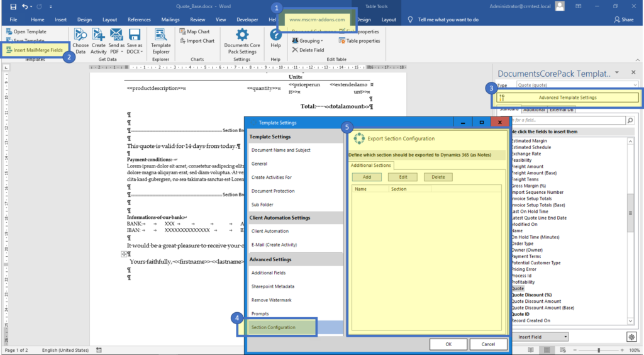Viewport: 644px width, 355px height.
Task: Undo the last action in the title bar
Action: click(x=25, y=6)
